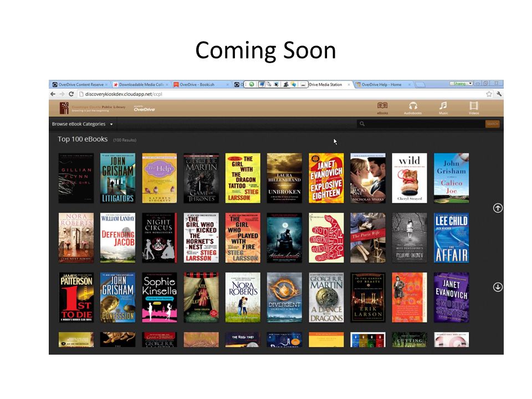Expand Browse eBook Categories dropdown
Viewport: 532px width, 399px height.
click(82, 124)
